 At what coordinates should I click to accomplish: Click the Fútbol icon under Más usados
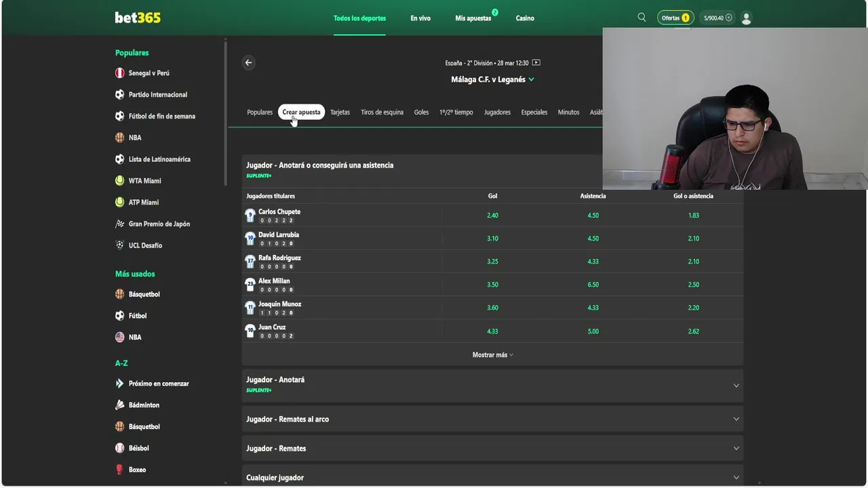click(x=120, y=316)
